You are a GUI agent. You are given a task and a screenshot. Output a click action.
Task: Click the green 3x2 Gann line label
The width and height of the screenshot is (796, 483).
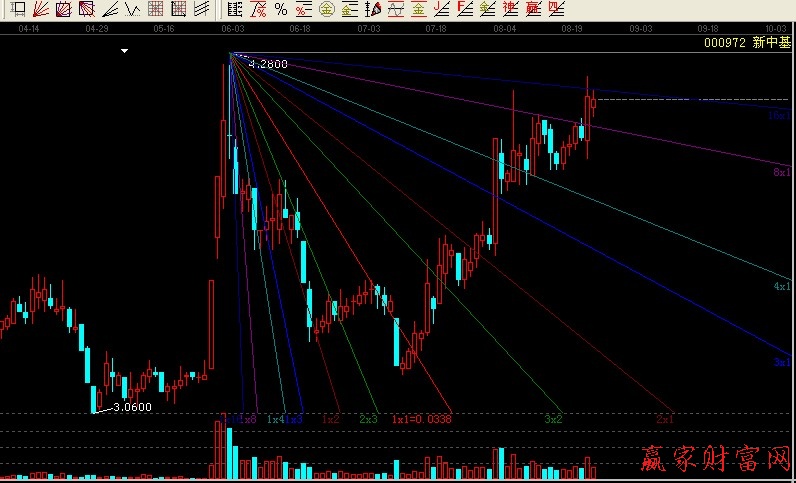tap(553, 419)
